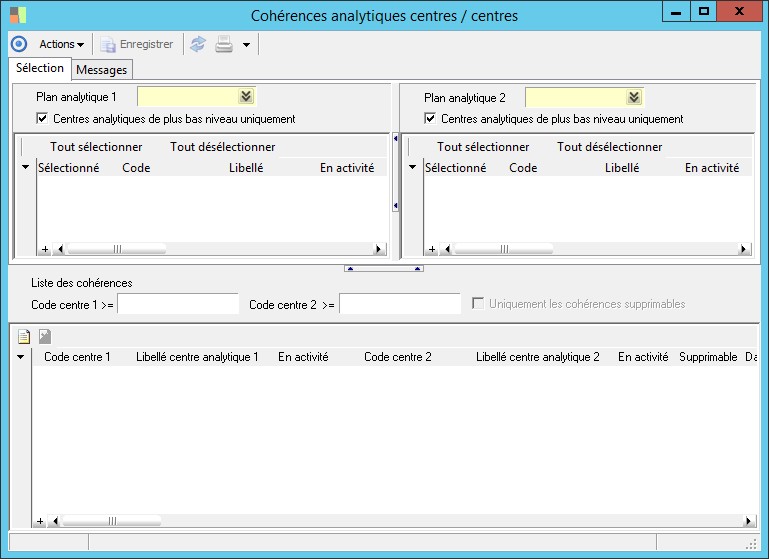Open the Plan analytique 2 dropdown

(633, 97)
